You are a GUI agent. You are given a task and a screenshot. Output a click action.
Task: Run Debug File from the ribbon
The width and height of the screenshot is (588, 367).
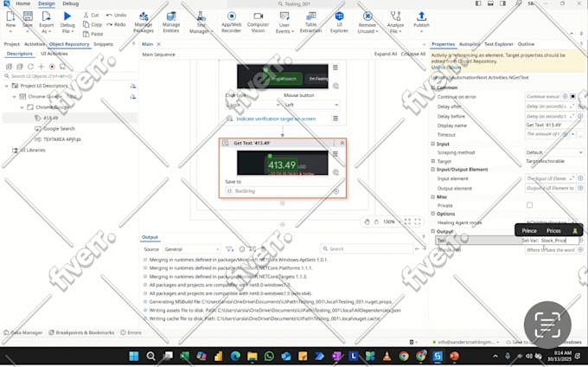click(67, 23)
